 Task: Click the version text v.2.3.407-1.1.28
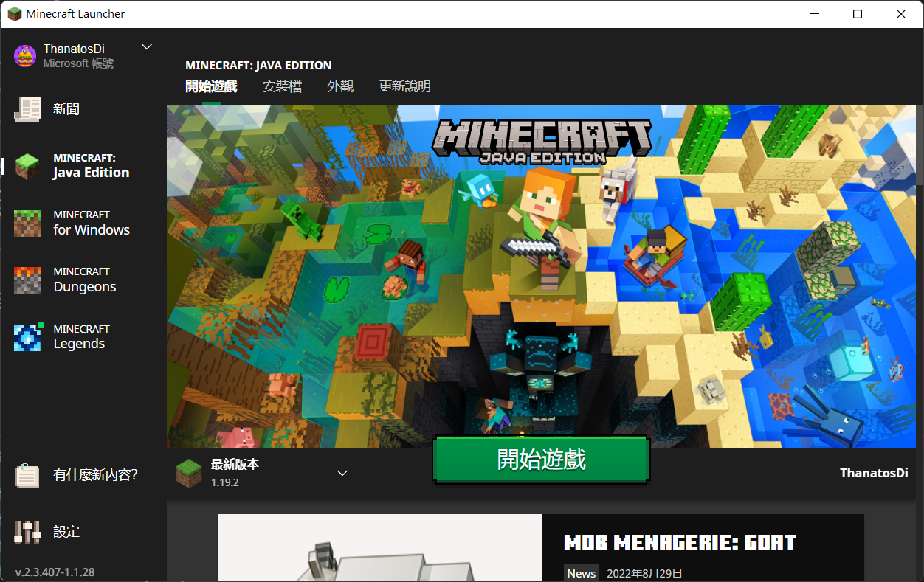tap(55, 572)
